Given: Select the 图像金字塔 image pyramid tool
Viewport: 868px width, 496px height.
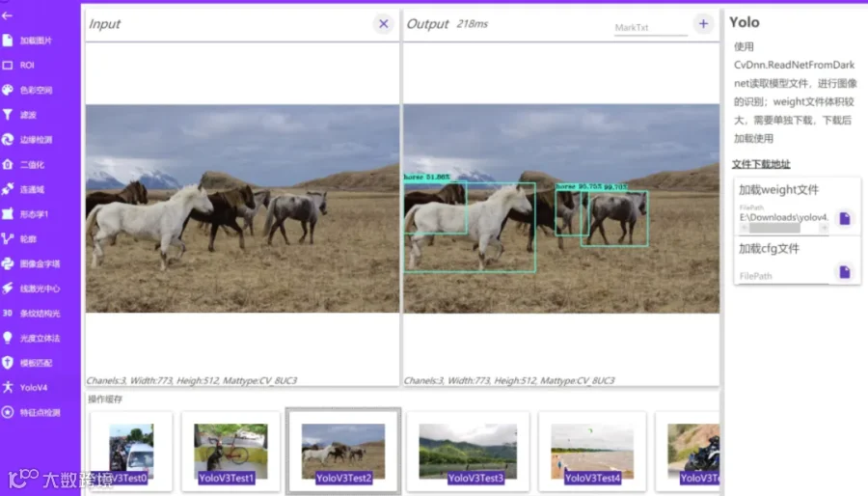Looking at the screenshot, I should 33,264.
